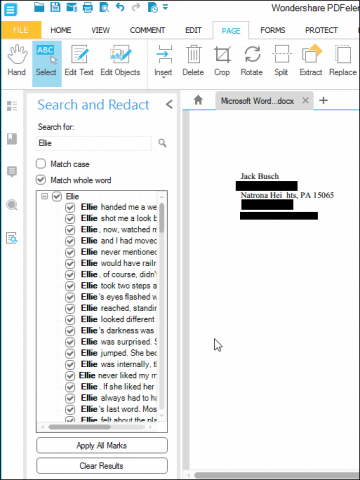Switch to the EDIT tab
This screenshot has height=480, width=360.
pyautogui.click(x=193, y=30)
